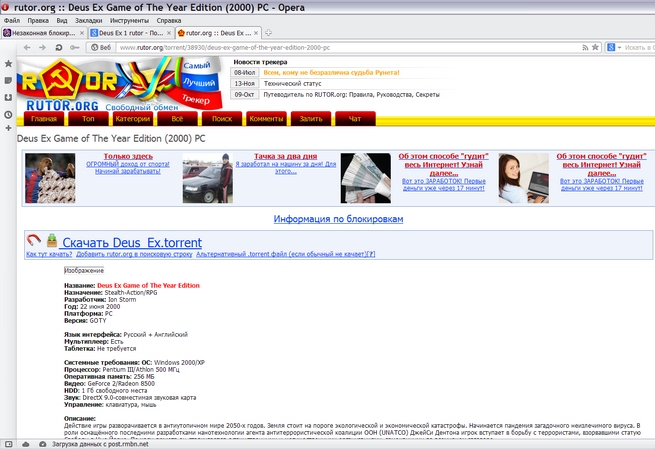Open the Как тут качать? link
655x450 pixels.
click(49, 254)
